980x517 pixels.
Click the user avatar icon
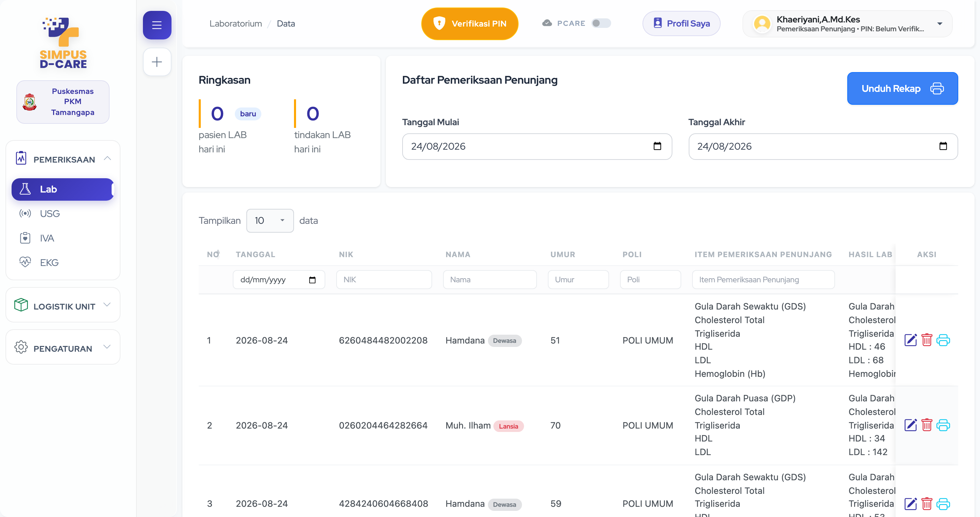click(x=762, y=23)
